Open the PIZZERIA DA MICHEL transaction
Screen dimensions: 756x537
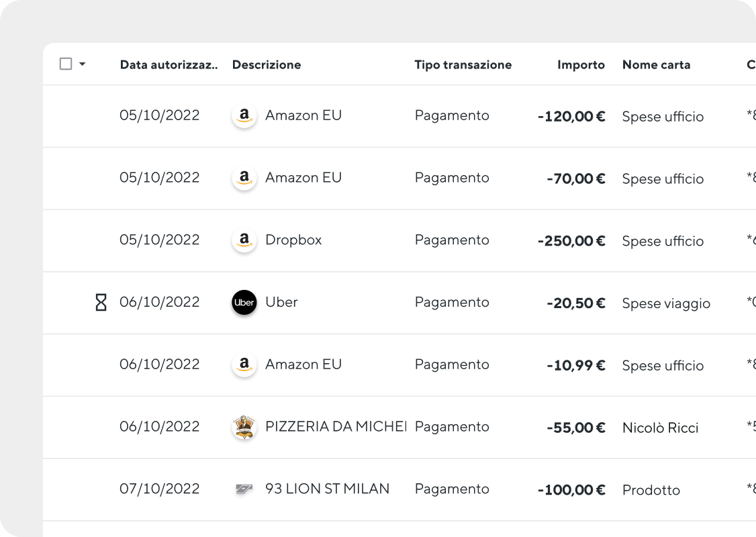click(x=336, y=427)
